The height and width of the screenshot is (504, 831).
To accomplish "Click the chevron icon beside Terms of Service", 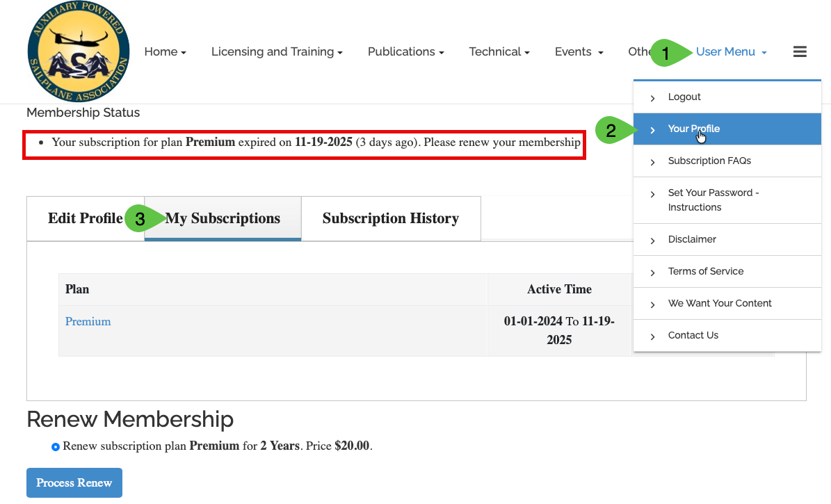I will 652,273.
